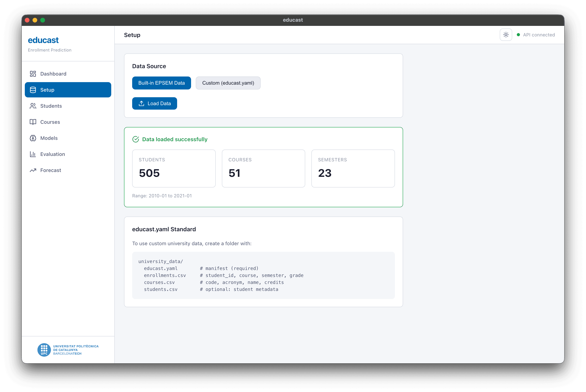Image resolution: width=586 pixels, height=392 pixels.
Task: Open the Dashboard menu item
Action: pyautogui.click(x=68, y=74)
